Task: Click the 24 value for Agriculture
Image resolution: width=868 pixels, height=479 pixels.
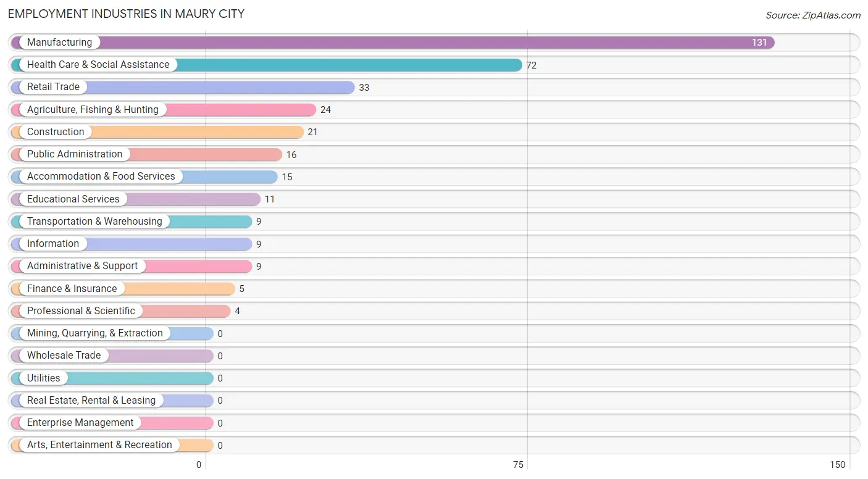Action: [x=326, y=110]
